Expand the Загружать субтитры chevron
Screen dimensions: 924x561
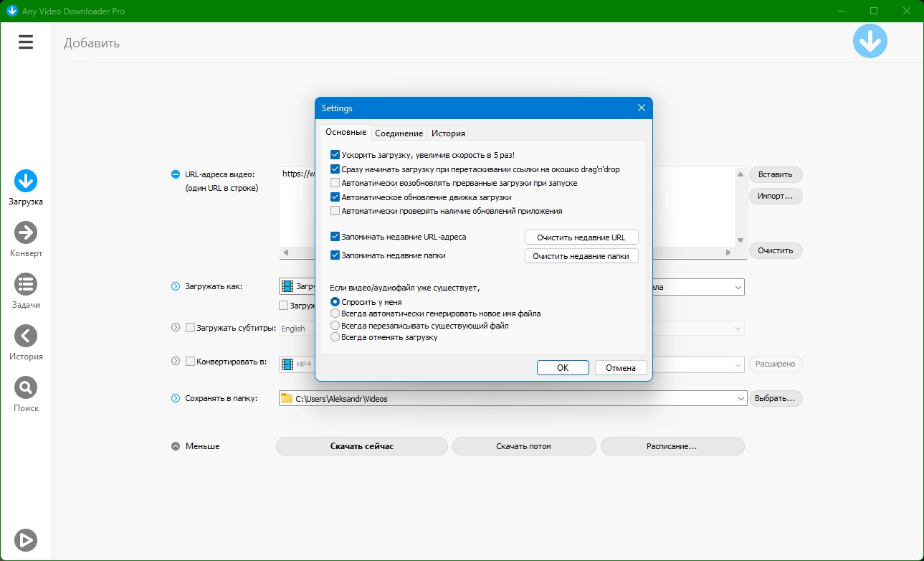pyautogui.click(x=176, y=328)
